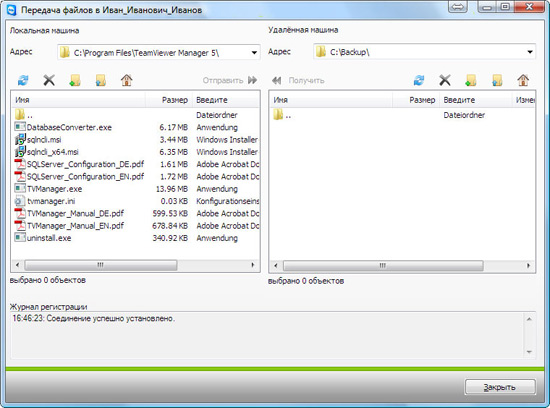Refresh the remote machine file list
The image size is (550, 408).
pyautogui.click(x=419, y=80)
